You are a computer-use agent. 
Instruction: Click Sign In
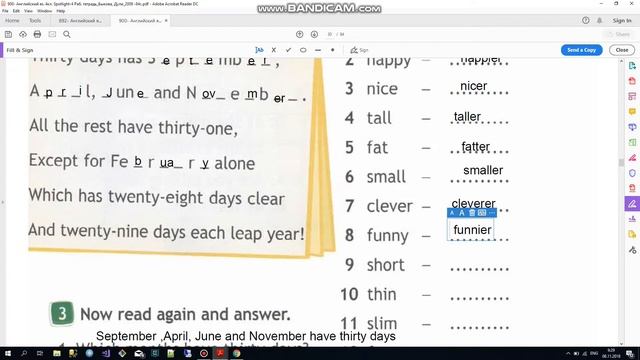coord(622,20)
